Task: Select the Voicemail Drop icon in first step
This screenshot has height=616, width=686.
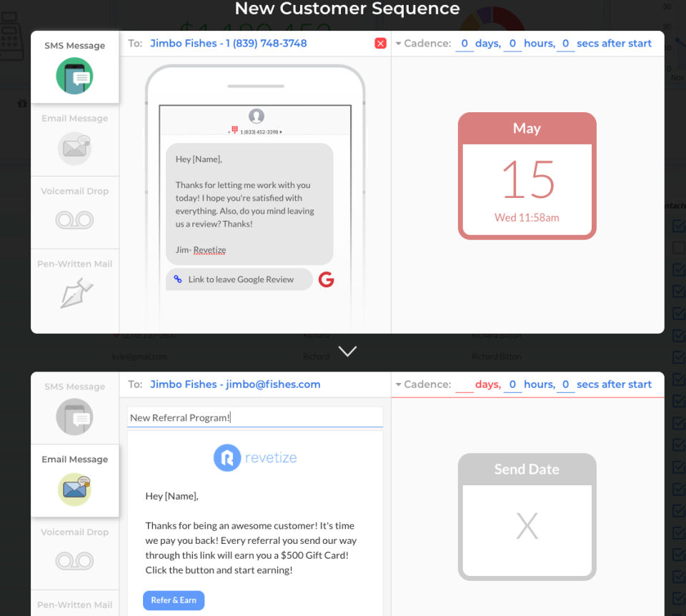Action: tap(74, 219)
